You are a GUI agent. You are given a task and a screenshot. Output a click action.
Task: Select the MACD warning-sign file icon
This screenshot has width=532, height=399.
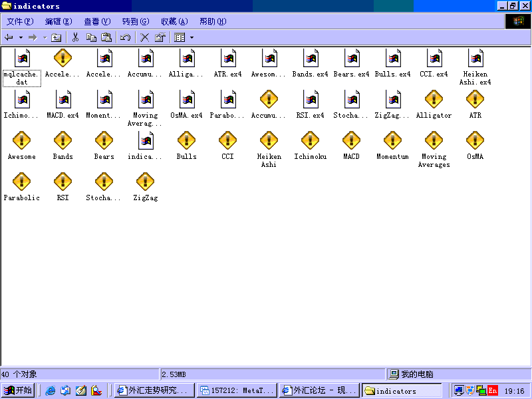pos(351,140)
